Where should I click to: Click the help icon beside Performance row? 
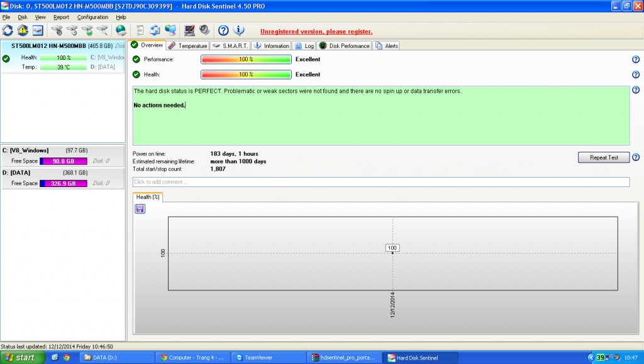click(x=635, y=59)
